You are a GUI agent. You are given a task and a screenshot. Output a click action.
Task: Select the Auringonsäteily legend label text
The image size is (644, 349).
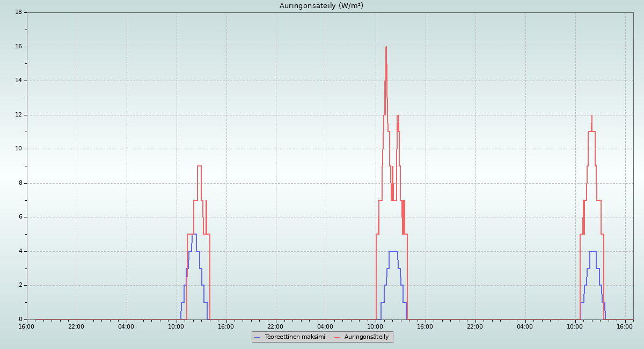coord(367,337)
